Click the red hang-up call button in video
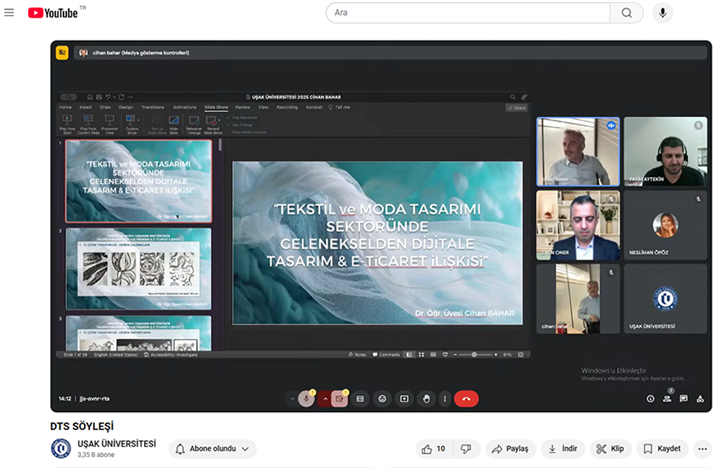The width and height of the screenshot is (720, 468). coord(465,398)
